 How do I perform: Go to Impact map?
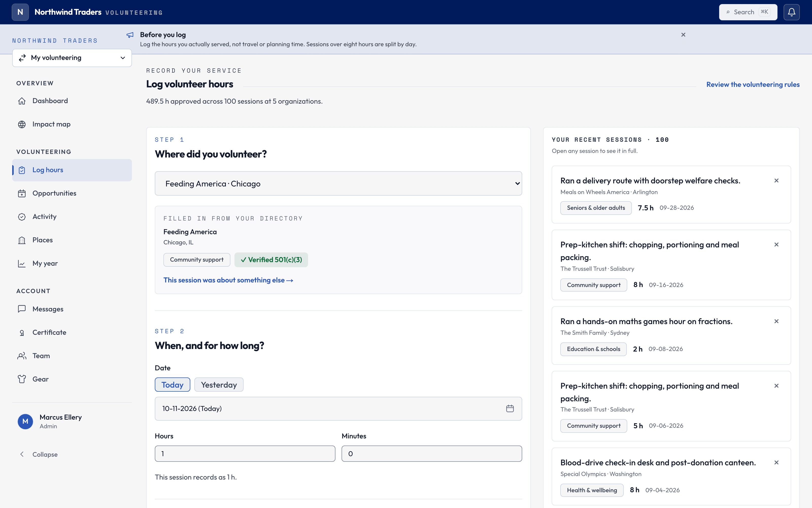(72, 124)
